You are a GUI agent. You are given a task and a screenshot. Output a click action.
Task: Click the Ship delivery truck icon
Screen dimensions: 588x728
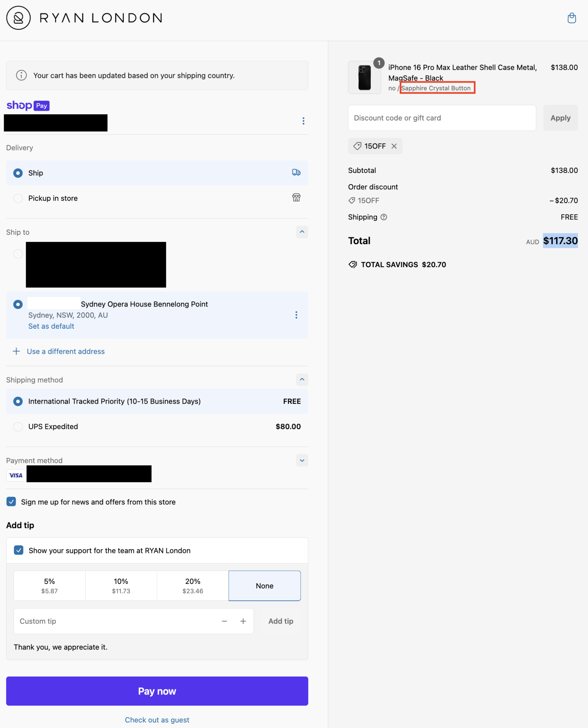pyautogui.click(x=296, y=173)
